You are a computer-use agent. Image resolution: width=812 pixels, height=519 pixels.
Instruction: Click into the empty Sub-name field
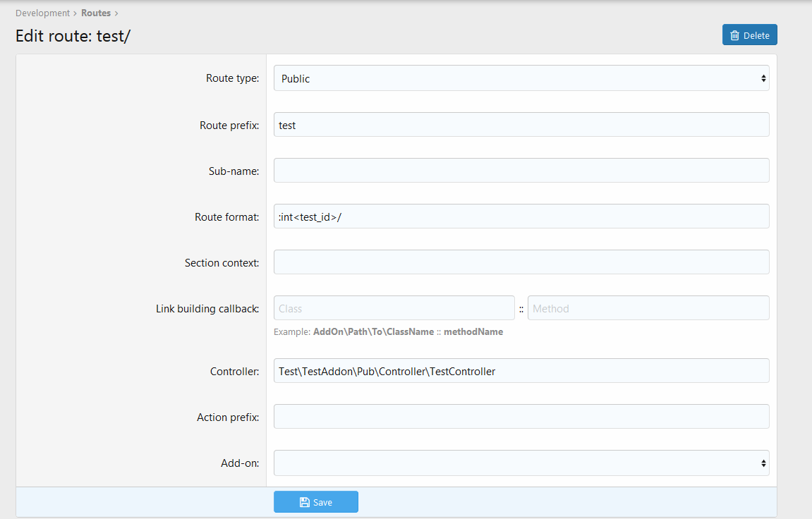[x=521, y=171]
